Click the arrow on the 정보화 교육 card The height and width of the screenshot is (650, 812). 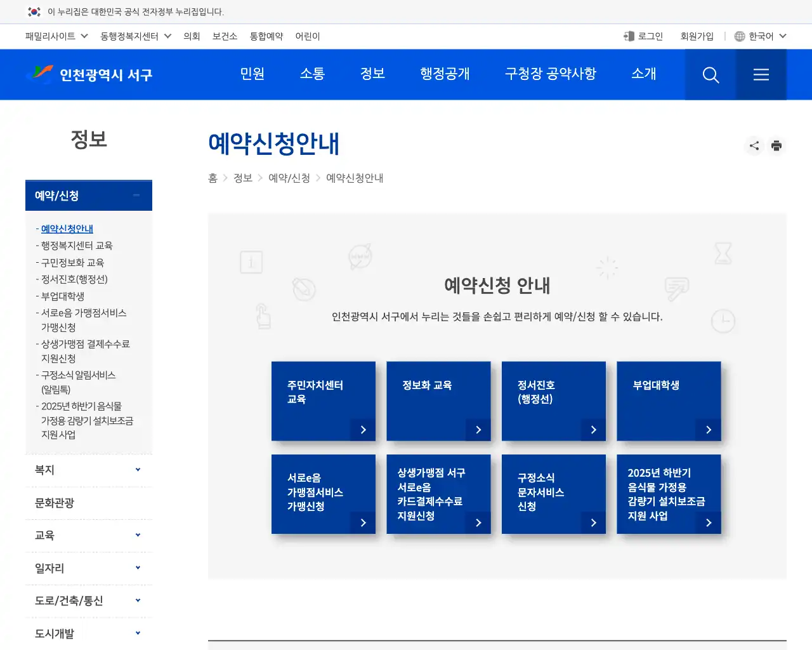click(x=478, y=430)
